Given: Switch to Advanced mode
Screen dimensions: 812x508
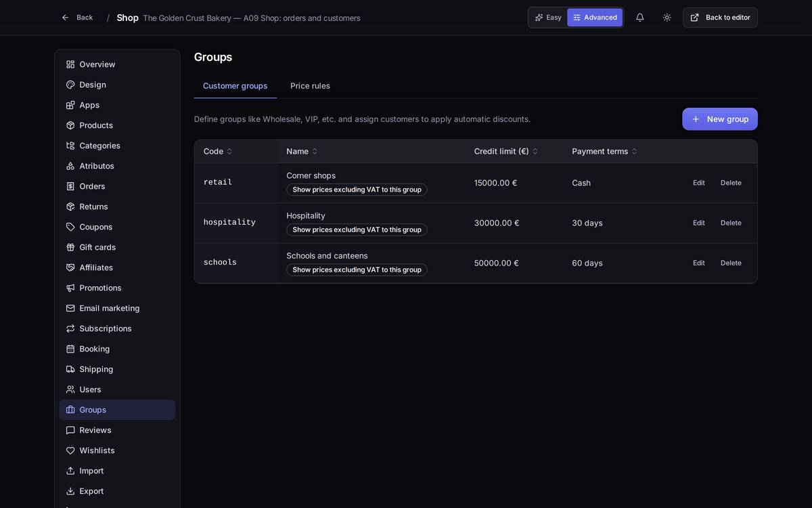Looking at the screenshot, I should tap(595, 18).
